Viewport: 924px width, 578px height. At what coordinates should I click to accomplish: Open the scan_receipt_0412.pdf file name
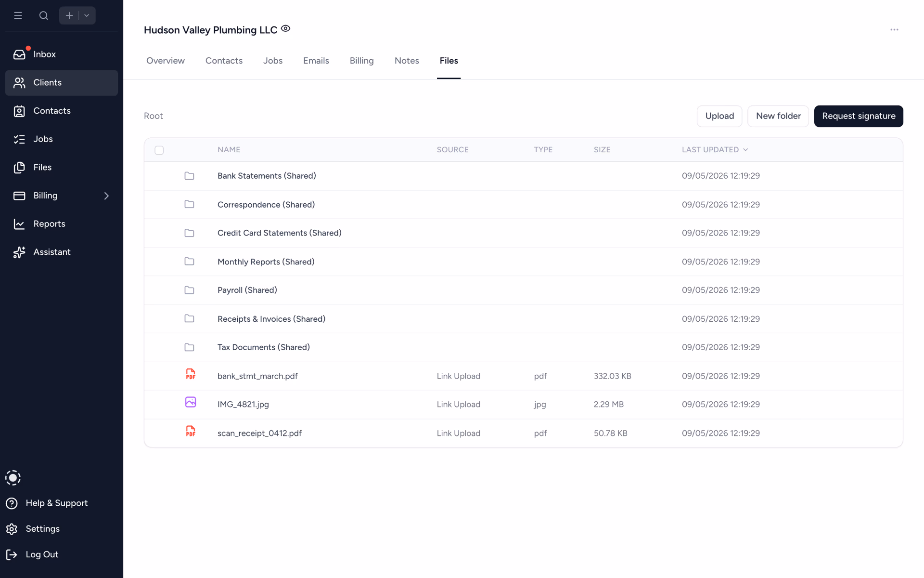259,433
